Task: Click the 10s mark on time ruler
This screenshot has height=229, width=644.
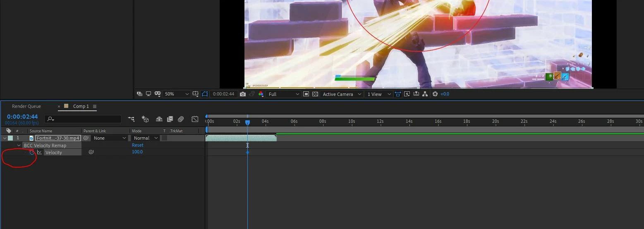Action: point(352,122)
